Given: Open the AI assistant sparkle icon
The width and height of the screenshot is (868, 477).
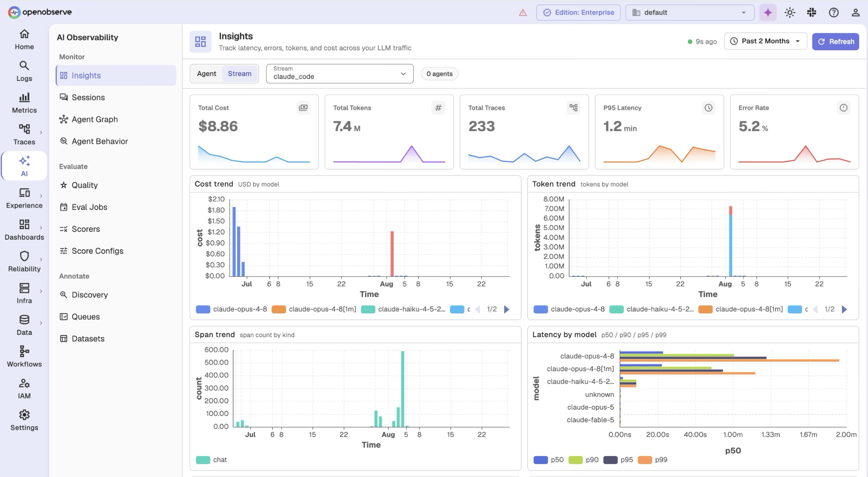Looking at the screenshot, I should tap(768, 13).
